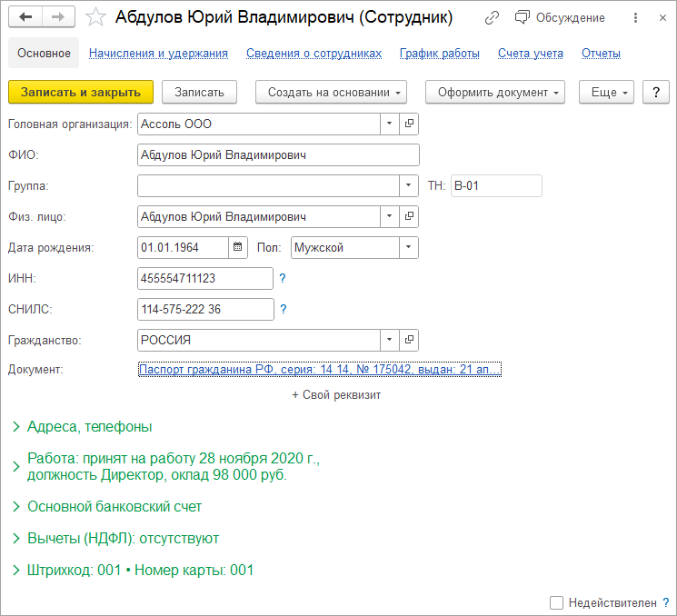The image size is (677, 616).
Task: Click the forward navigation arrow
Action: (x=57, y=17)
